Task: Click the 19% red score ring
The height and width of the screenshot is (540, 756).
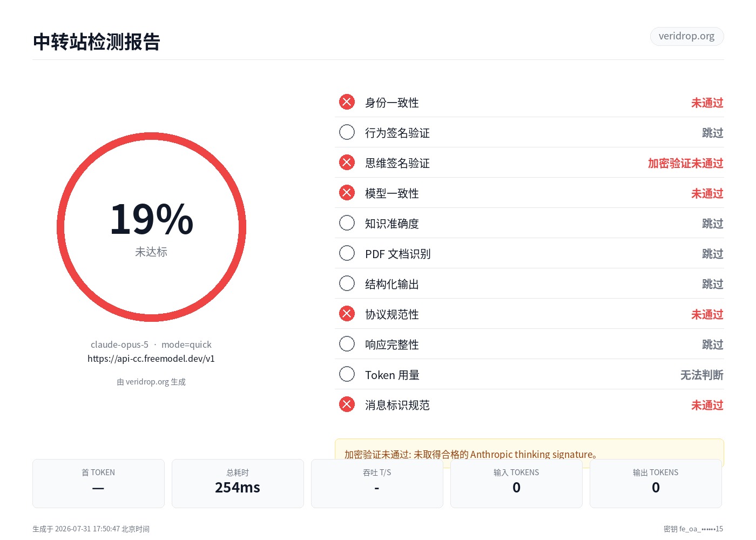Action: 151,227
